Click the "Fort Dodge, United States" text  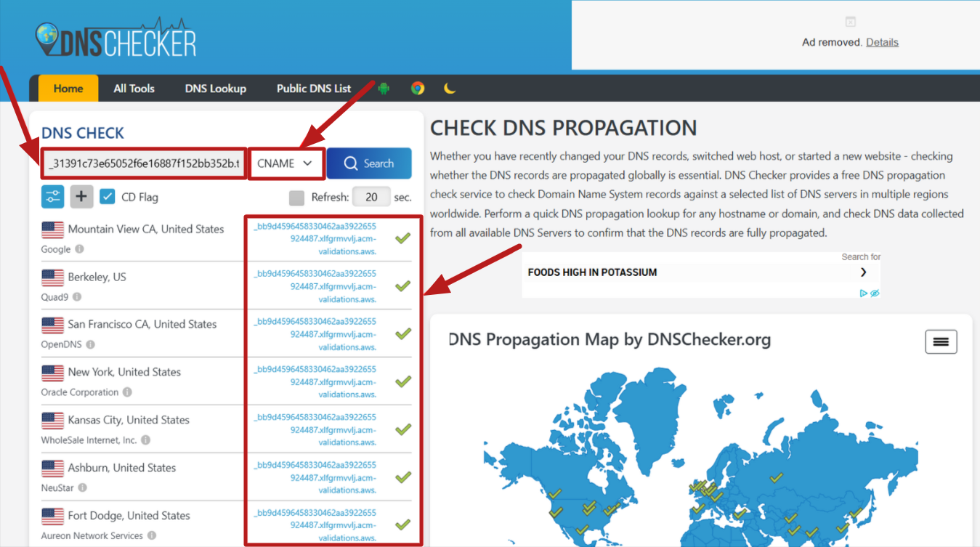[x=129, y=516]
